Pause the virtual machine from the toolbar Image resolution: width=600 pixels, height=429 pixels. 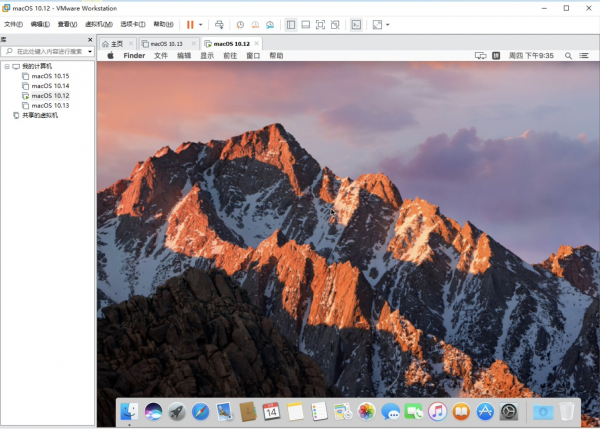coord(190,24)
